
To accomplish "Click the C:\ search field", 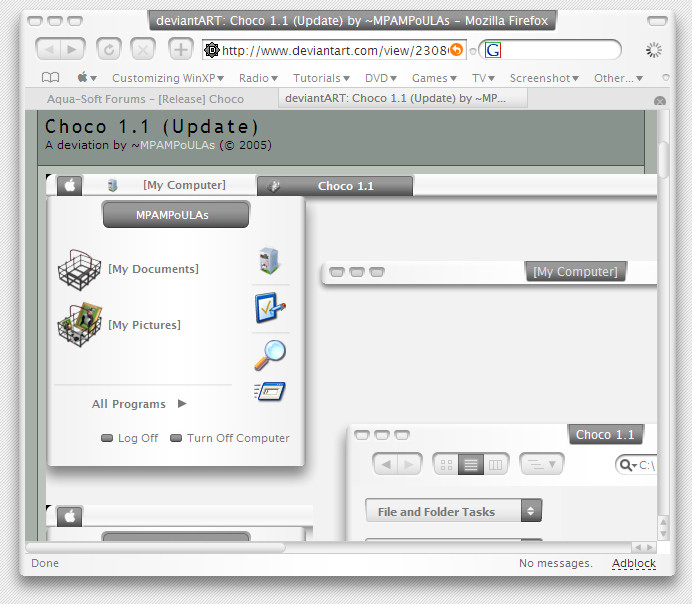I will click(636, 465).
